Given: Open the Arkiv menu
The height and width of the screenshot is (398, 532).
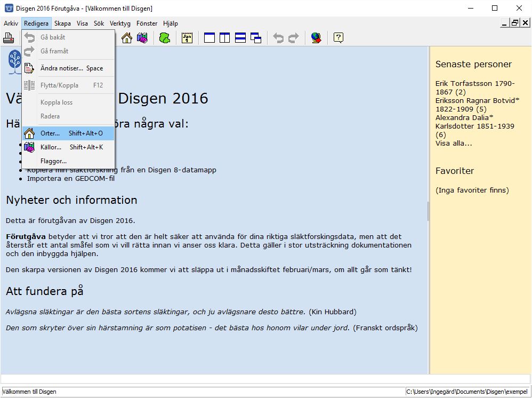Looking at the screenshot, I should [11, 23].
